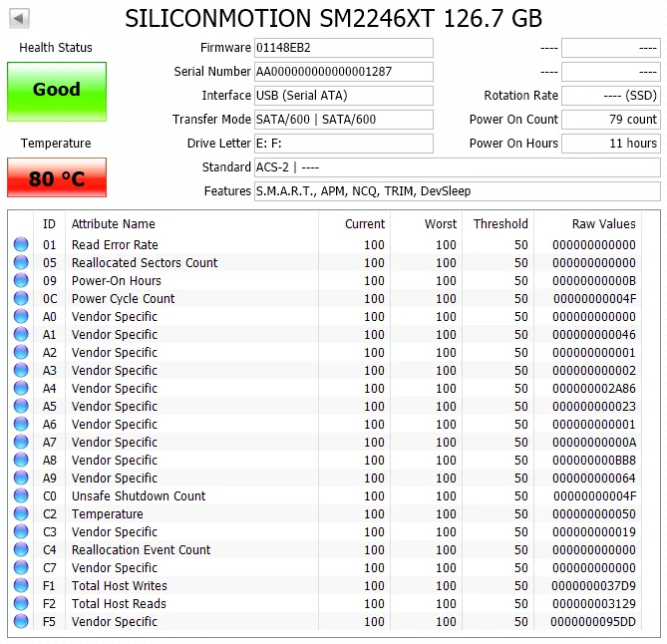Click the Worst column header

click(x=441, y=223)
